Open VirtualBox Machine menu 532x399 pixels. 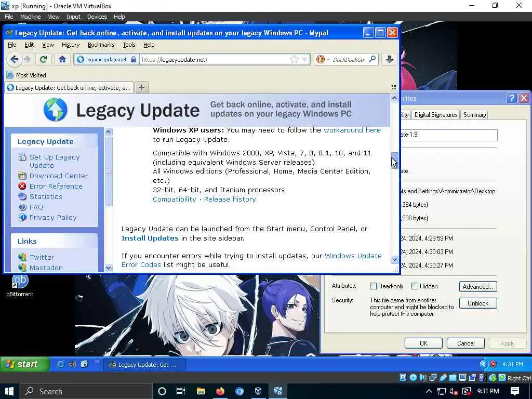pyautogui.click(x=30, y=17)
